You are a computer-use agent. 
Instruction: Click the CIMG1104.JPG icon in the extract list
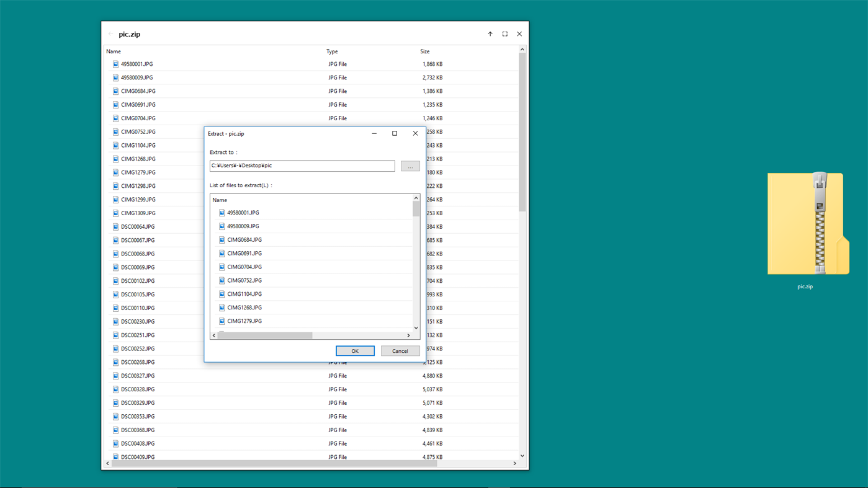click(221, 293)
